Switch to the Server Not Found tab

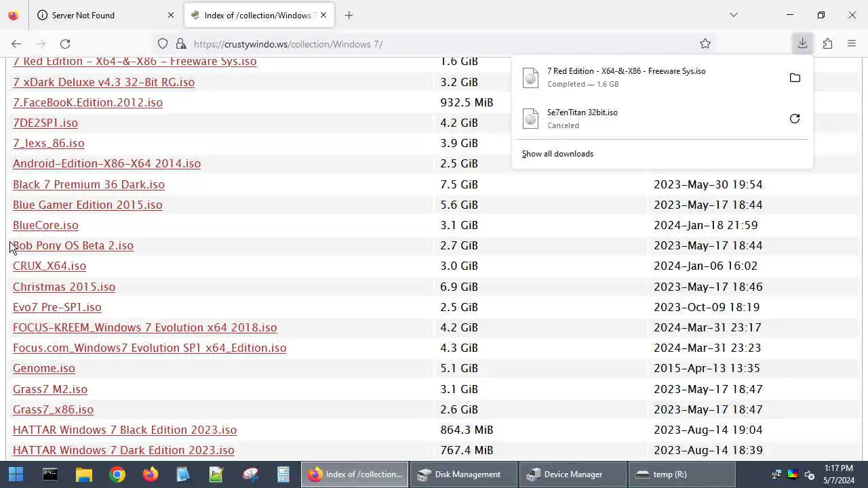click(x=106, y=15)
